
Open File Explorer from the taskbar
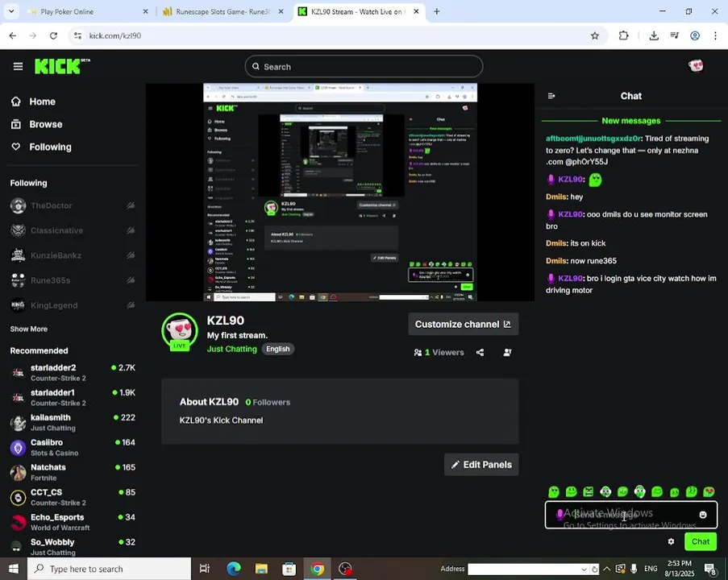pyautogui.click(x=261, y=569)
